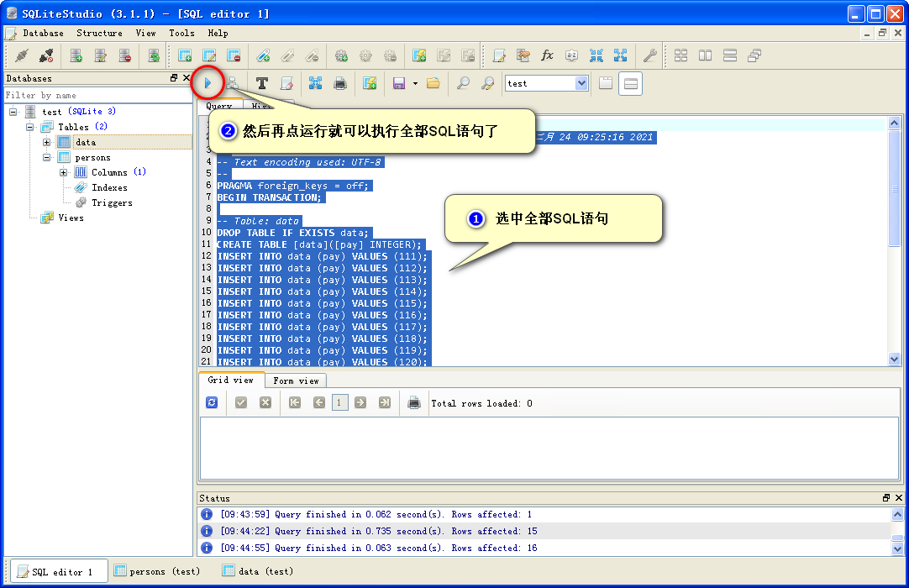Switch to the Grid view tab
Viewport: 909px width, 588px height.
click(x=231, y=380)
